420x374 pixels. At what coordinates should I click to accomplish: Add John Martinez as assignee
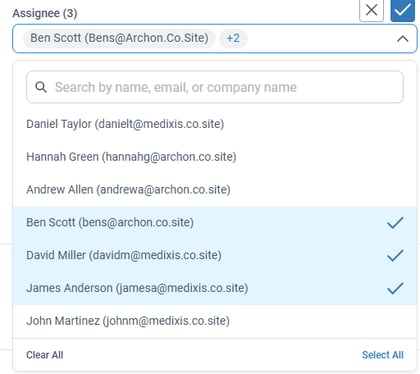coord(215,321)
